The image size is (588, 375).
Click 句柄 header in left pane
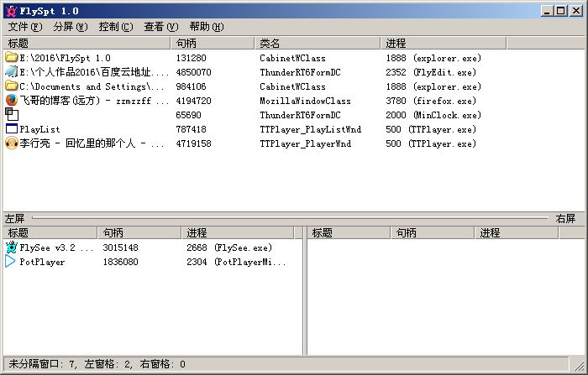140,232
